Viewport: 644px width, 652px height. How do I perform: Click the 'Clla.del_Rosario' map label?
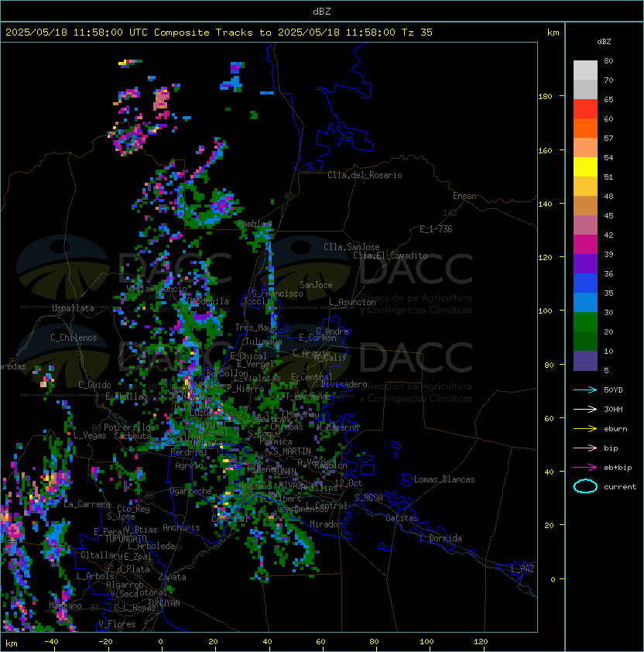click(365, 175)
